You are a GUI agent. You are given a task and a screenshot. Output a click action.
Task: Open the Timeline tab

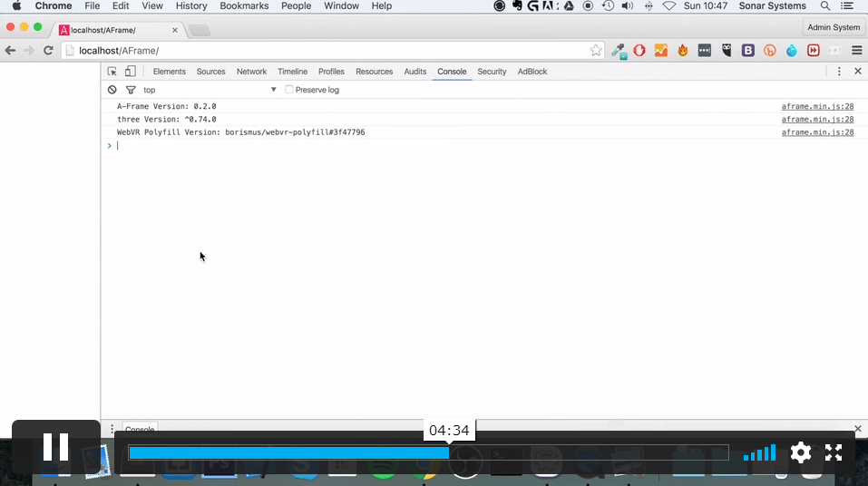[292, 72]
